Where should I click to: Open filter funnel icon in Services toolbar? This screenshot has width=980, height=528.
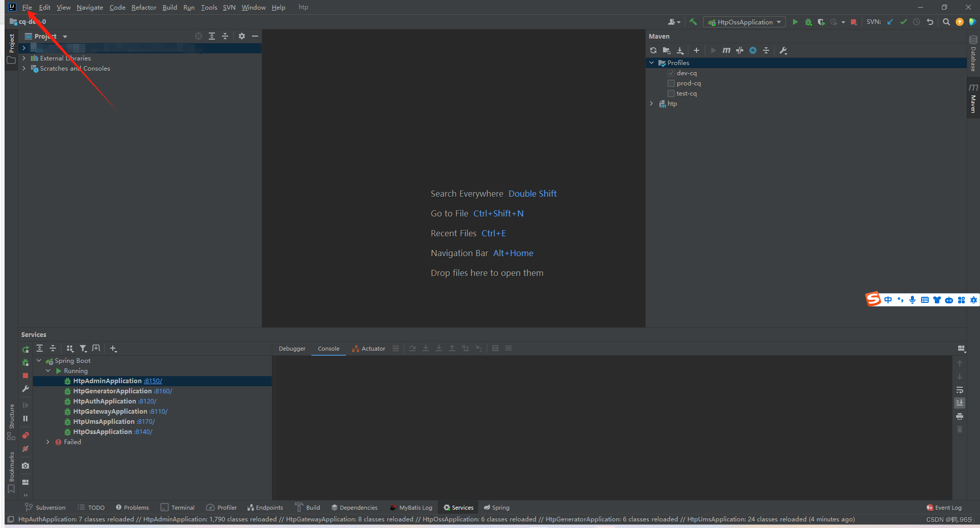coord(83,348)
